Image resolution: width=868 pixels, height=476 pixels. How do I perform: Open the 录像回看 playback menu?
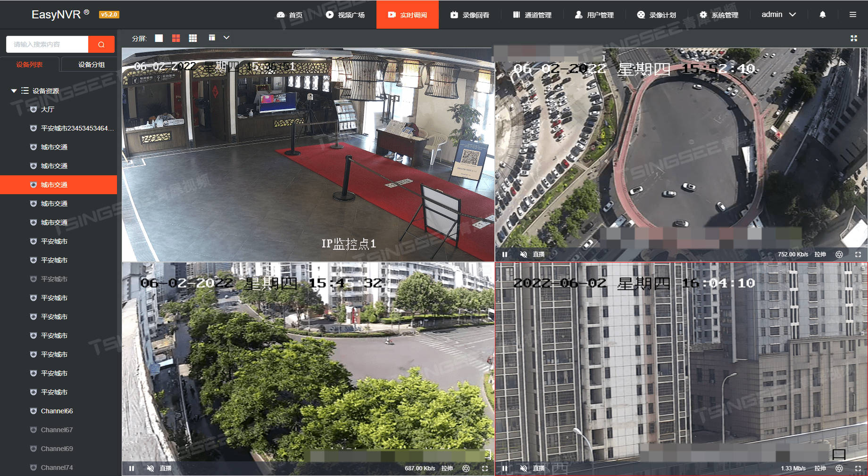(x=470, y=15)
